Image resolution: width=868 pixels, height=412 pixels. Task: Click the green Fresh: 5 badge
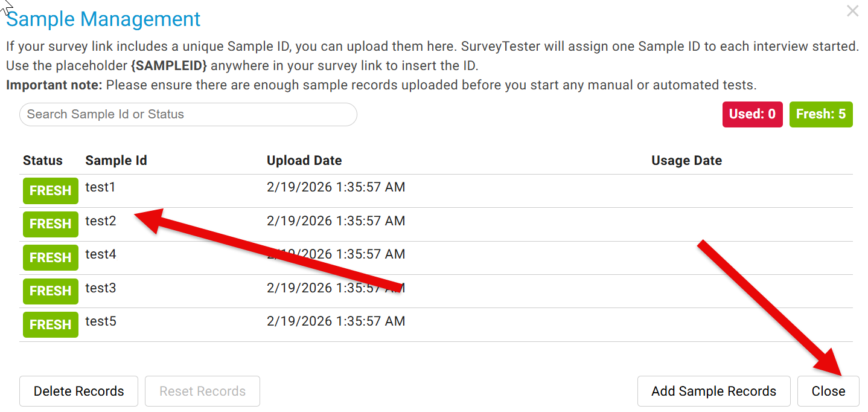point(820,114)
